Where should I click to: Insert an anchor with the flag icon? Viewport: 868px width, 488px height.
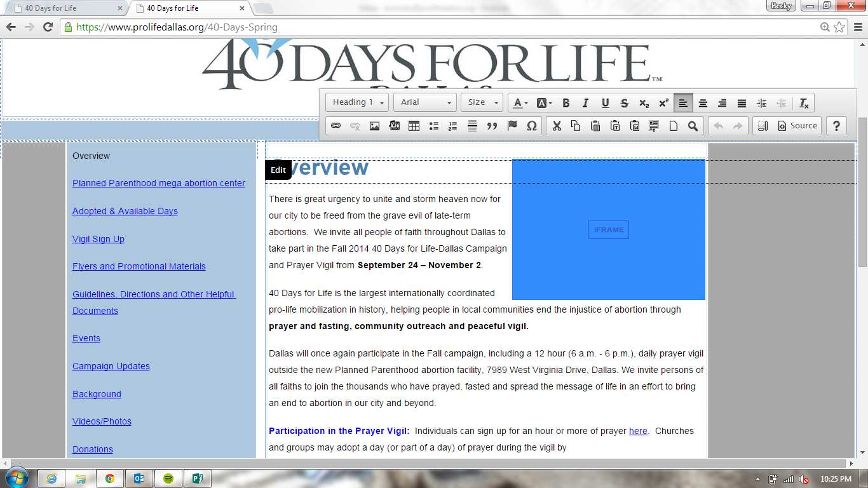pos(512,126)
